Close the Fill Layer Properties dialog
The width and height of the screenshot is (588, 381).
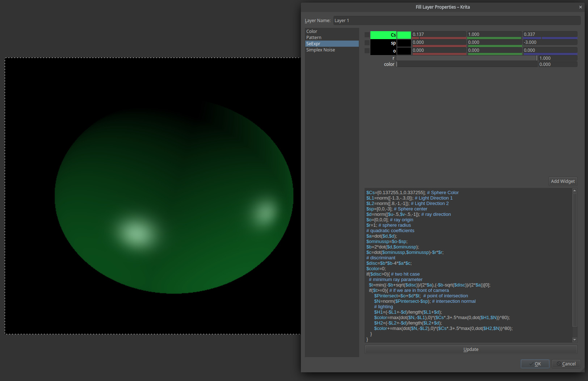580,7
